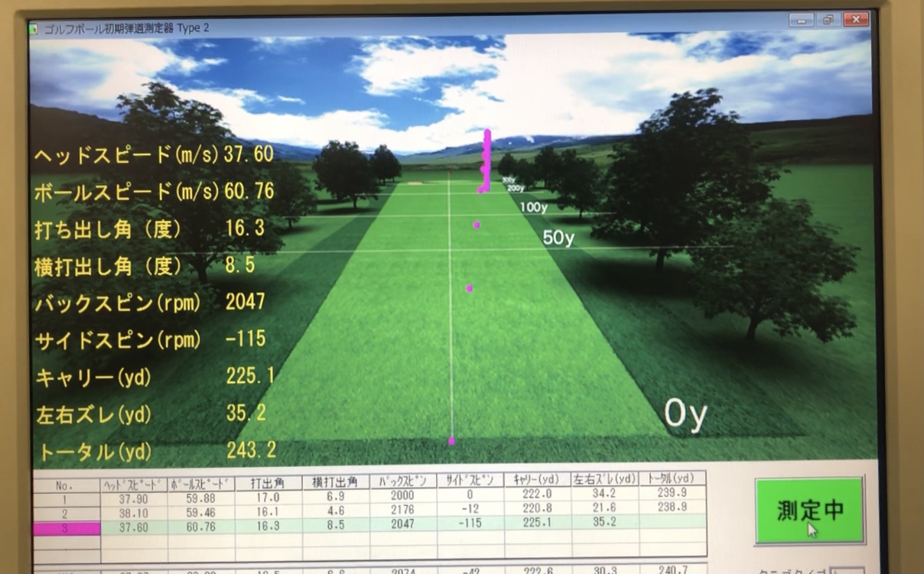Screen dimensions: 924x574
Task: Click table cell 60.76 in row 3
Action: (x=201, y=526)
